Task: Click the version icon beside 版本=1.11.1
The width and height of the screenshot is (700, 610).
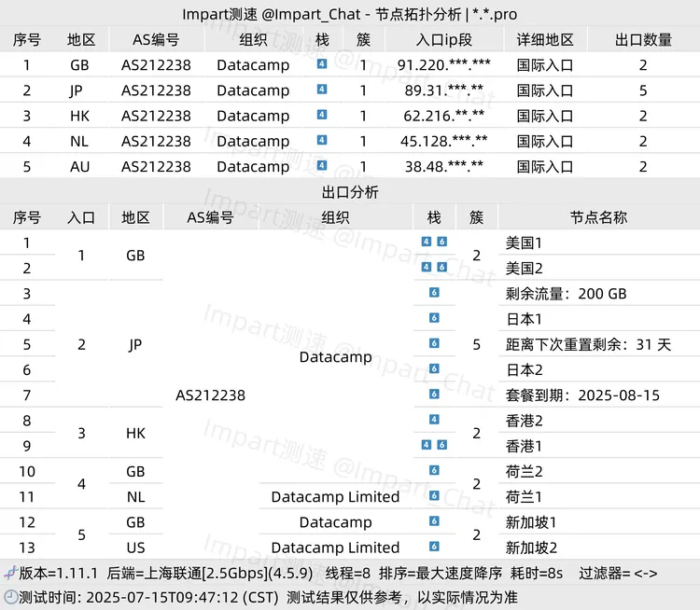Action: click(x=9, y=573)
